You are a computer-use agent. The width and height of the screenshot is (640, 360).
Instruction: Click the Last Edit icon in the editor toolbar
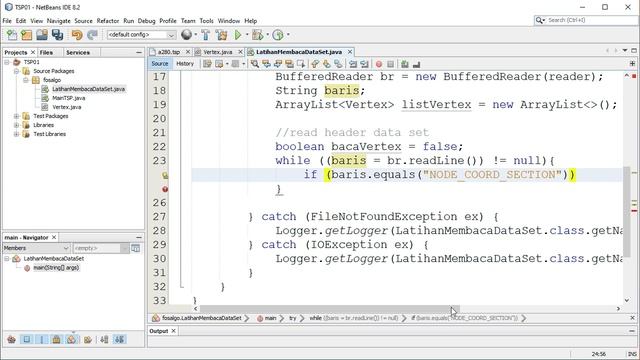tap(207, 64)
